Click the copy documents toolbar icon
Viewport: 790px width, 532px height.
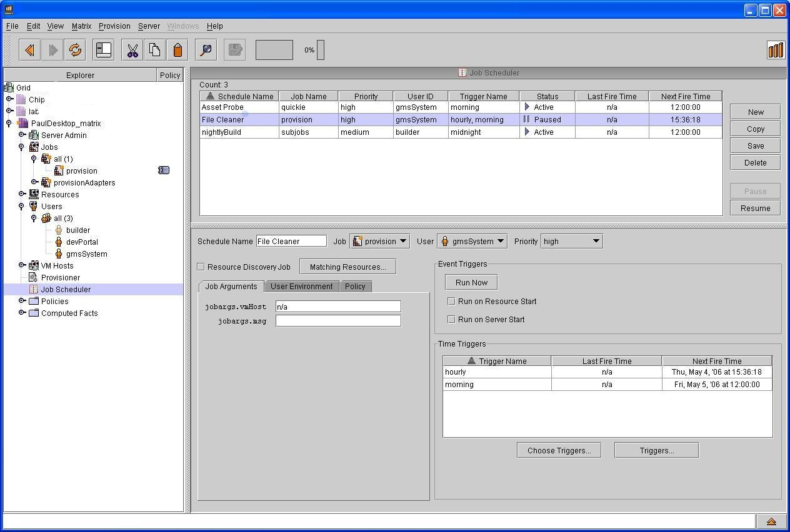(154, 50)
